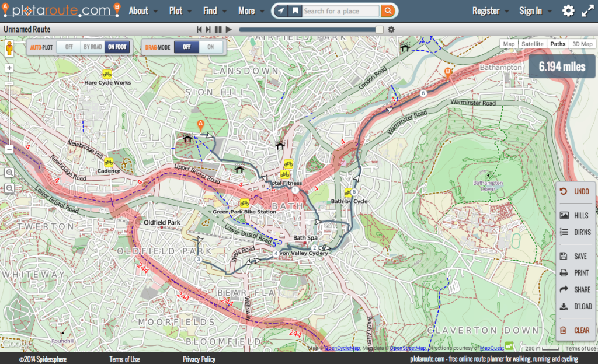
Task: Click the magnifier zoom-out tool
Action: (9, 188)
